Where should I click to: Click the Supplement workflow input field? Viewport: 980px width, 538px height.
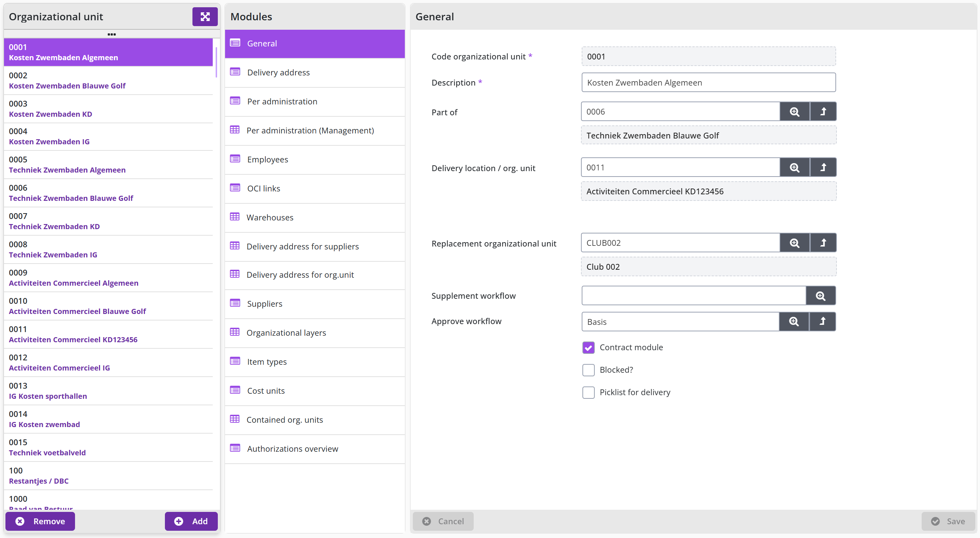point(694,295)
